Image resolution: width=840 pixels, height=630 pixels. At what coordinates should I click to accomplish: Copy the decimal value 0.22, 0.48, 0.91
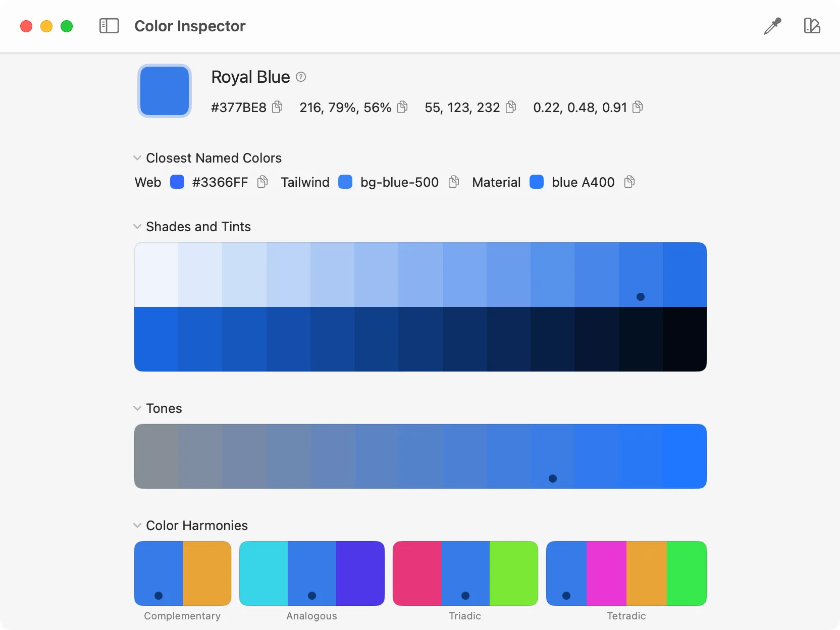638,107
